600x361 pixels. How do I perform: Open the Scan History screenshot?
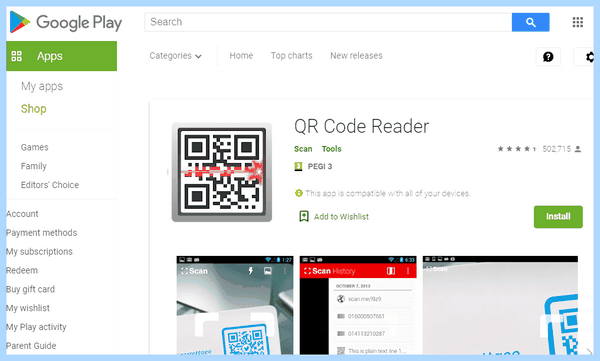(358, 305)
